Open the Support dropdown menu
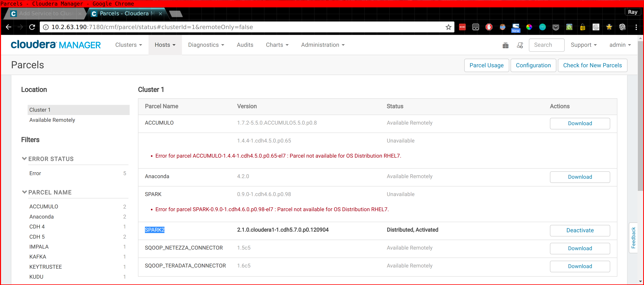The image size is (644, 285). click(x=584, y=45)
